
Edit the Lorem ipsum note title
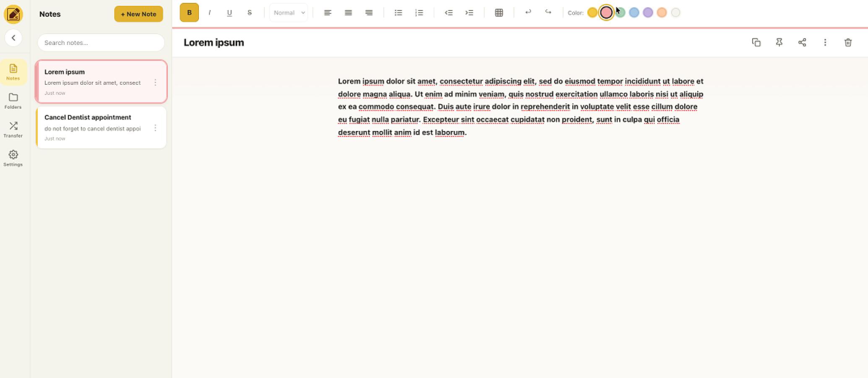pyautogui.click(x=214, y=42)
